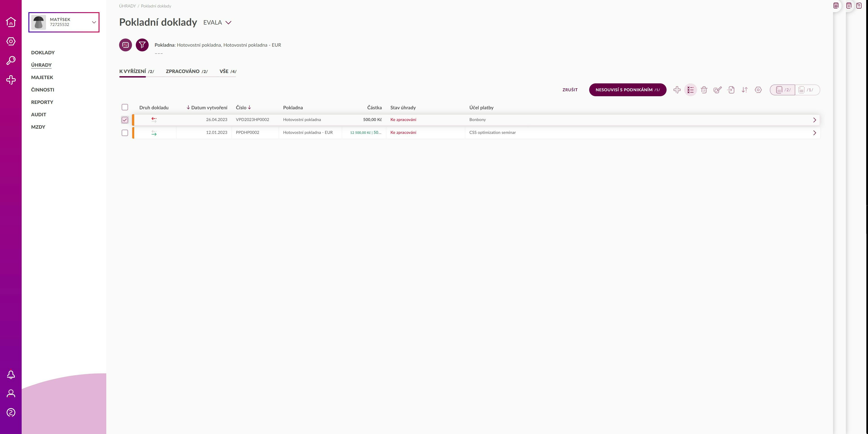Click the trash delete icon

(704, 90)
